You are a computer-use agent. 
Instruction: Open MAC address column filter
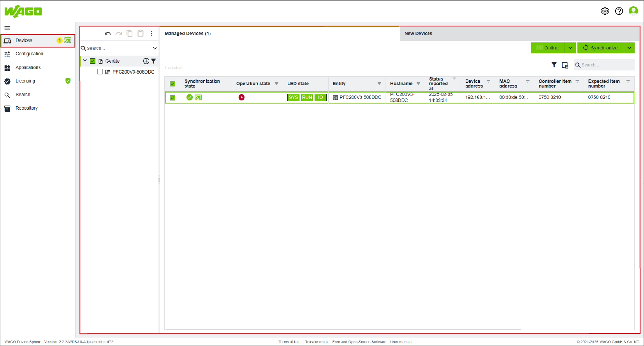point(528,81)
